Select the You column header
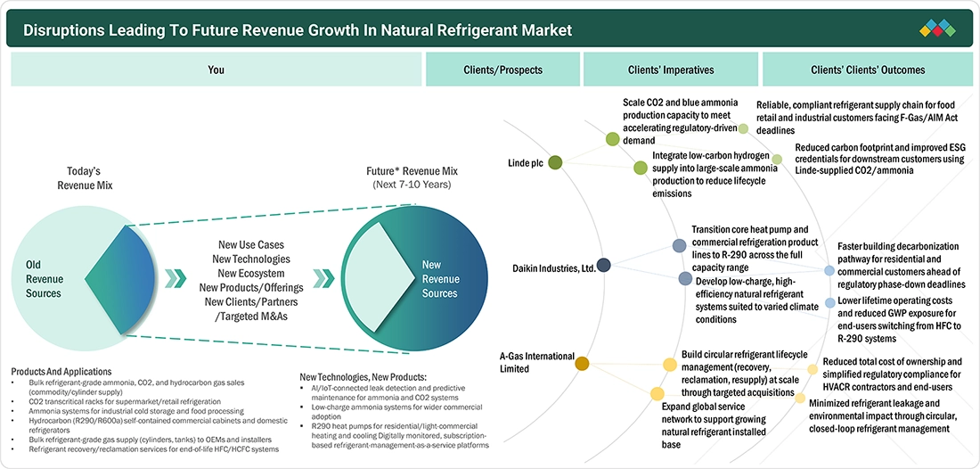 216,70
